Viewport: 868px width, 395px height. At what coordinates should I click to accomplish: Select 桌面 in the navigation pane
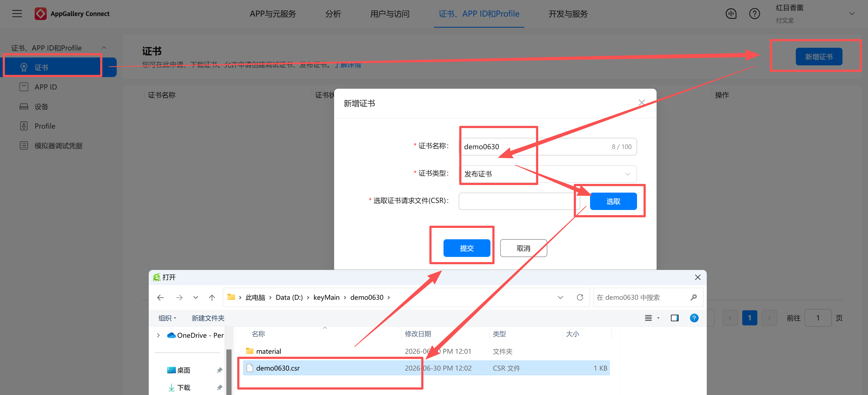[179, 370]
